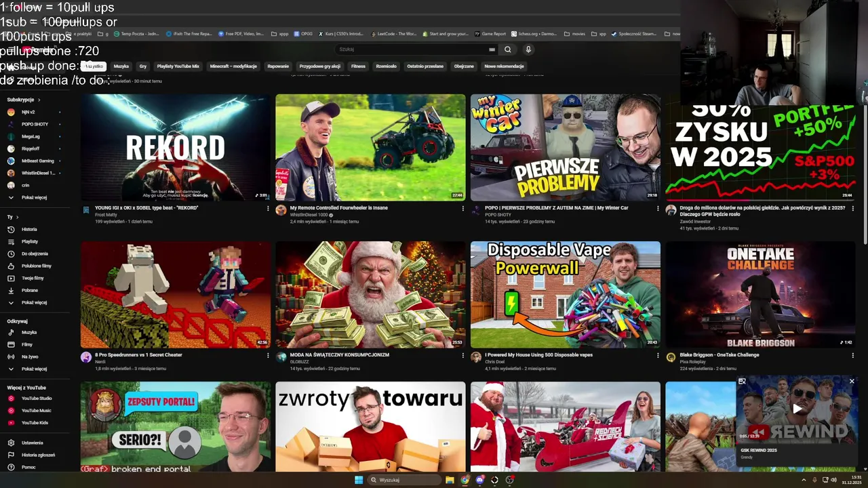The image size is (868, 488).
Task: Select Przygodowe gry akcji filter chip
Action: (x=320, y=66)
